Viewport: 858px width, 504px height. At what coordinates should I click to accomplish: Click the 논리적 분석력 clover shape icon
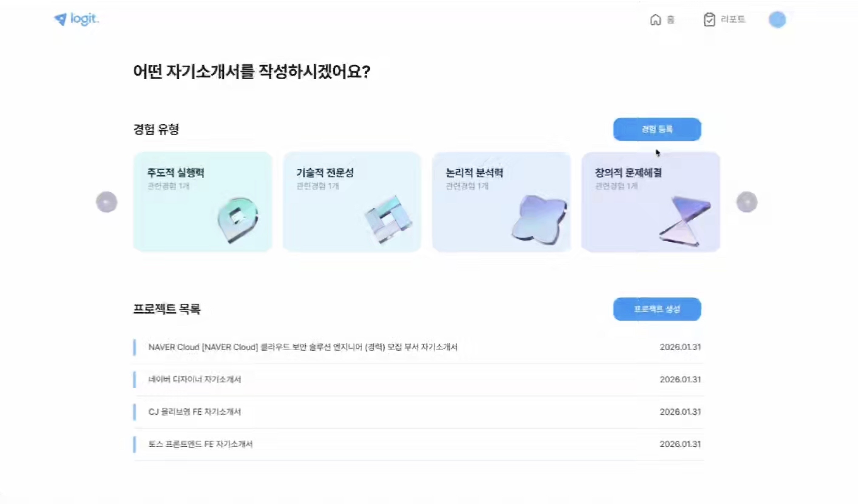(539, 220)
